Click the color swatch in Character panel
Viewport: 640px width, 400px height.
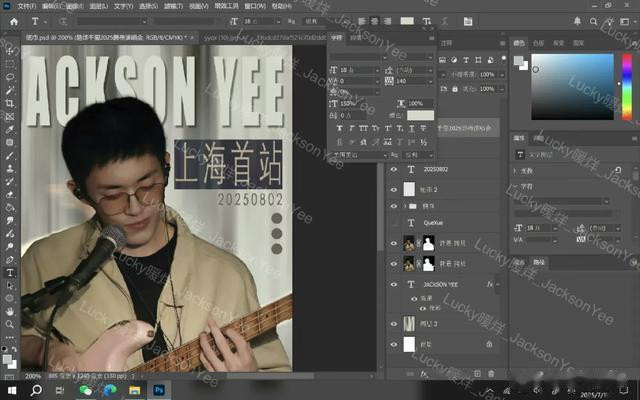(420, 115)
